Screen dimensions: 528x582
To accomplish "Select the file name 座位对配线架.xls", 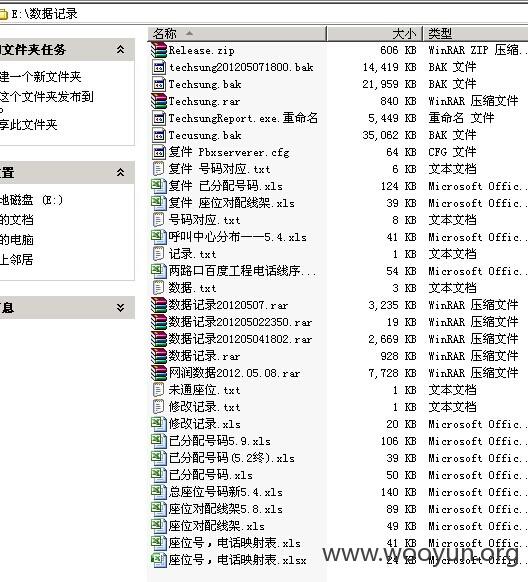I will [217, 526].
